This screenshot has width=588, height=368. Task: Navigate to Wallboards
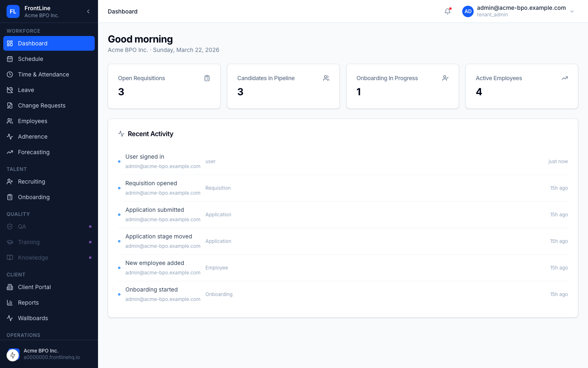pos(33,318)
